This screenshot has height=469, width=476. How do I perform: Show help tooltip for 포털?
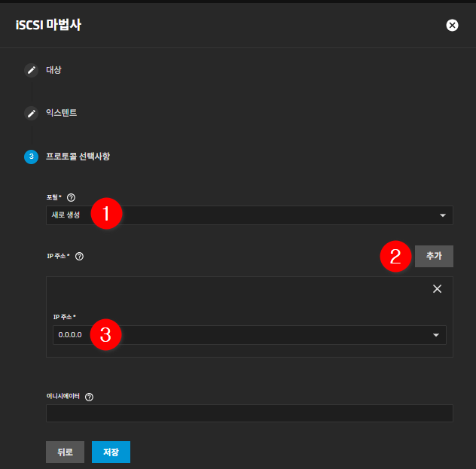point(71,198)
